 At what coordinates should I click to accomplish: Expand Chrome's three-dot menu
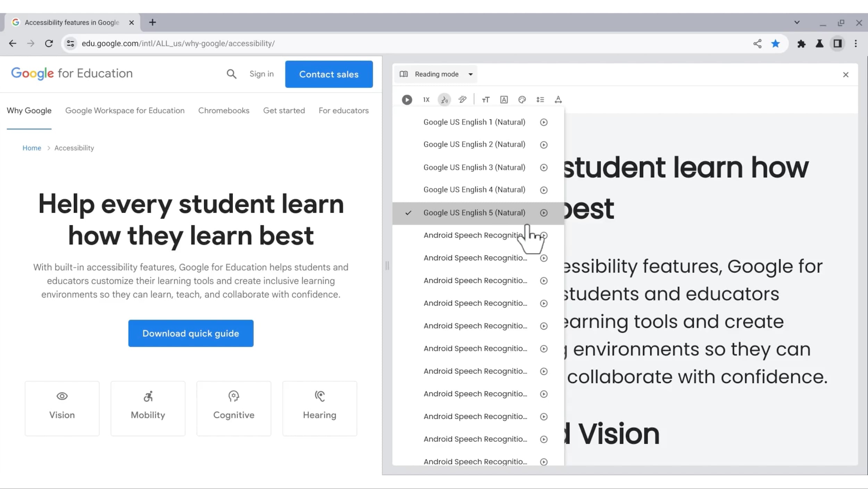pos(856,43)
